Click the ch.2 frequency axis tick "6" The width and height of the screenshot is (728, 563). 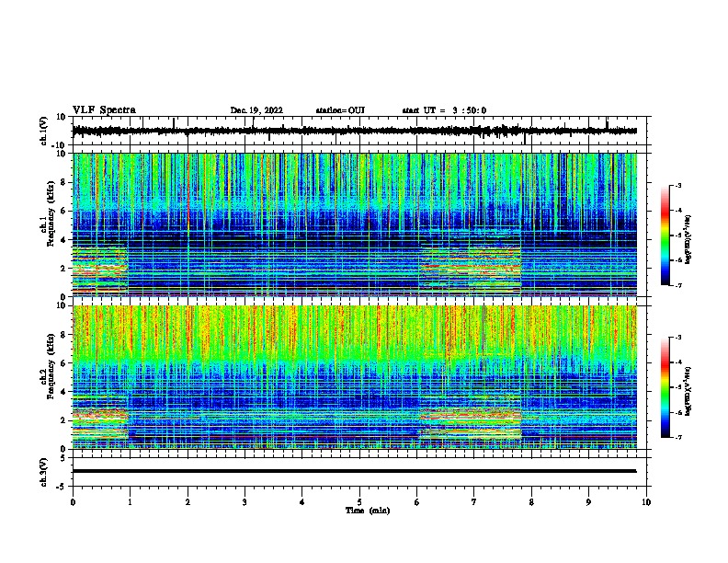tap(63, 363)
